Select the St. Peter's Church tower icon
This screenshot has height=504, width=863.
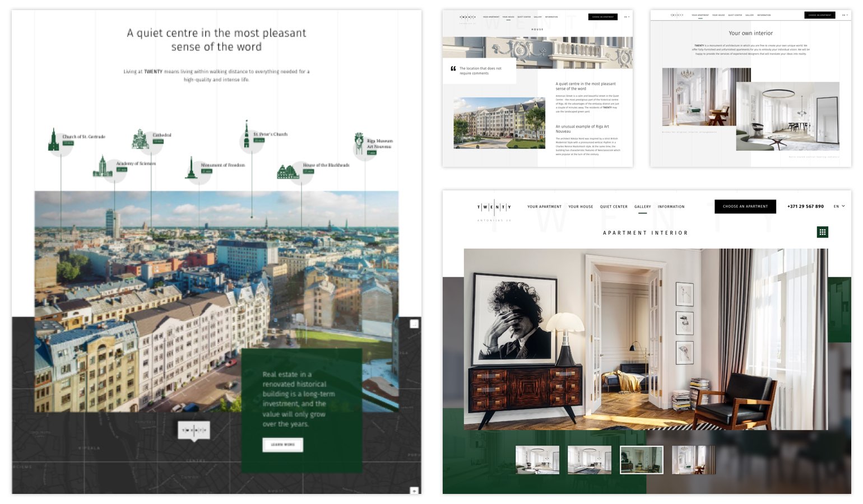point(246,135)
